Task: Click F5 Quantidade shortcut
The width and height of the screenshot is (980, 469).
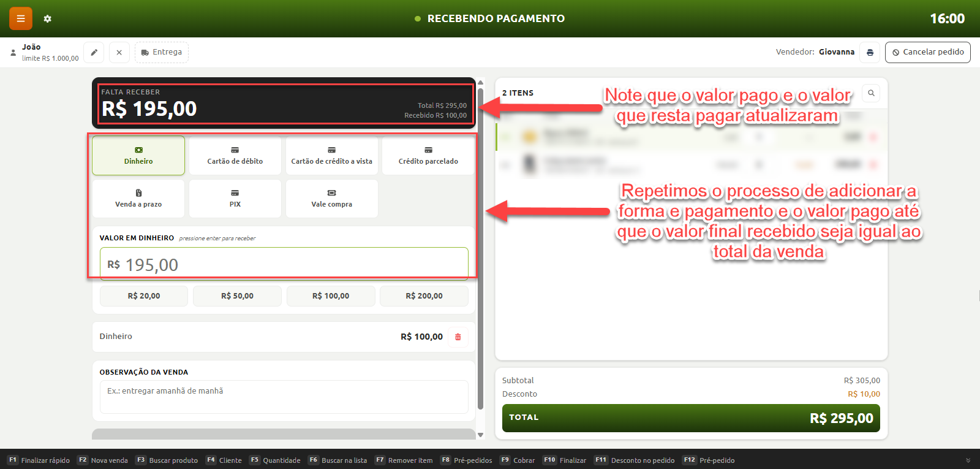Action: click(275, 460)
